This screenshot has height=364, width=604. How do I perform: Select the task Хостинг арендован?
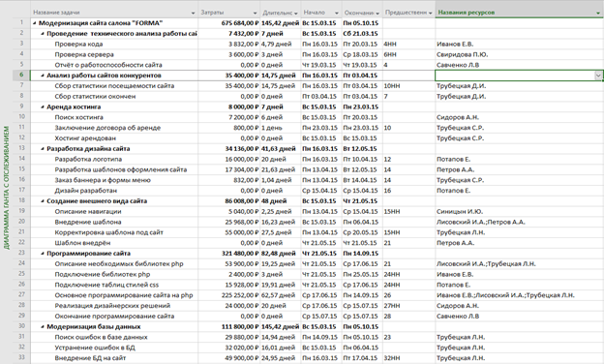coord(85,138)
